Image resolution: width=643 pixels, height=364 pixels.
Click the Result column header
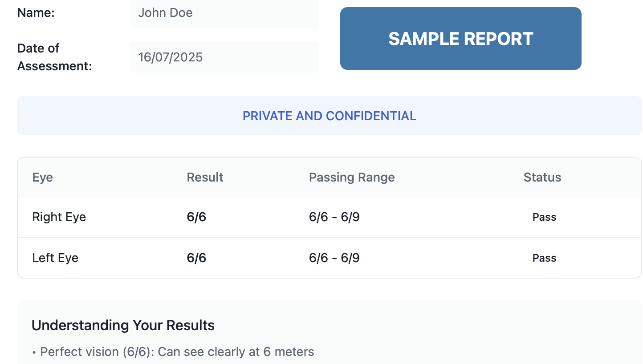click(x=205, y=177)
